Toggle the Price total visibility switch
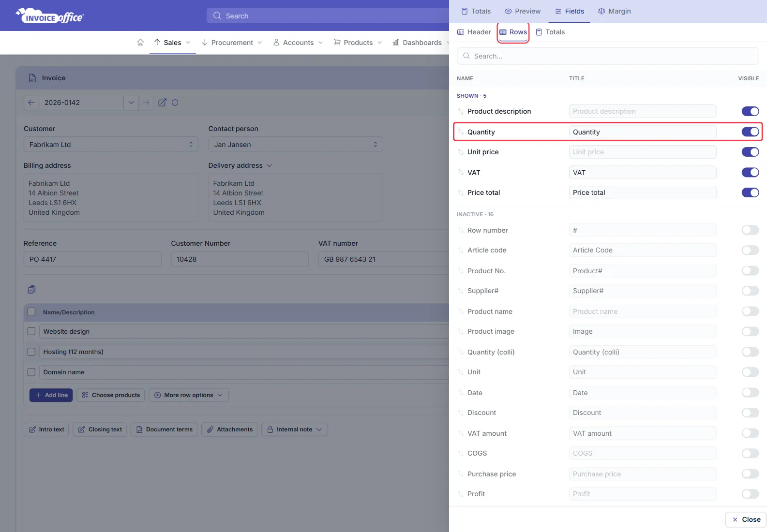 pyautogui.click(x=750, y=192)
